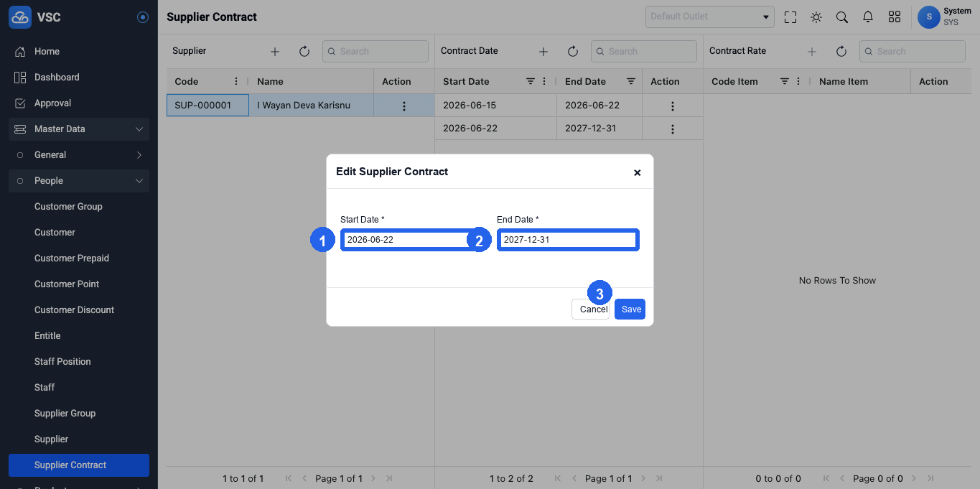Viewport: 980px width, 489px height.
Task: Open action menu for SUP-000001 row
Action: pos(404,106)
